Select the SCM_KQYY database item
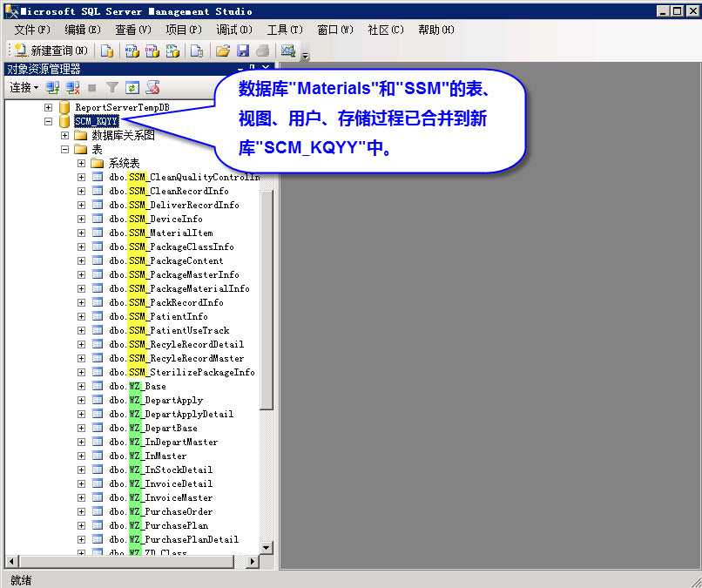702x588 pixels. click(97, 121)
